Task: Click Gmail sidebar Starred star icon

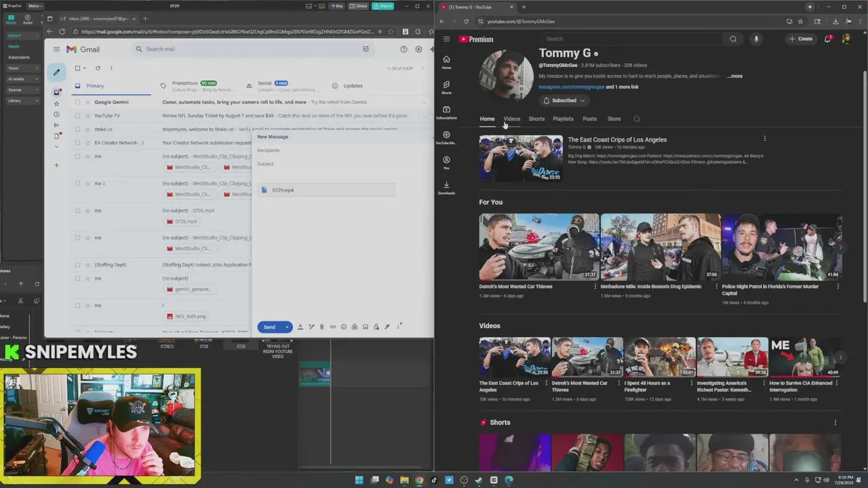Action: pos(56,103)
